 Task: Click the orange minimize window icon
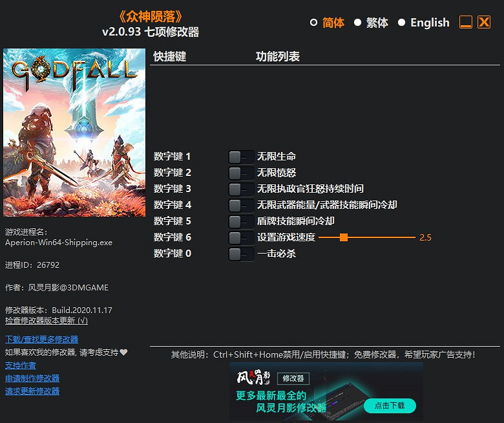click(466, 23)
